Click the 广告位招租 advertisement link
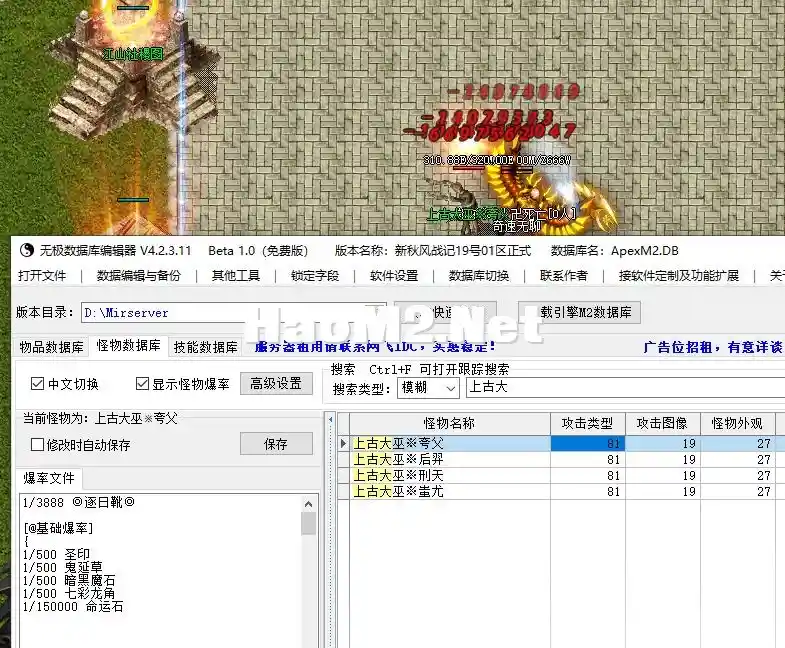Screen dimensions: 785x648 point(712,347)
